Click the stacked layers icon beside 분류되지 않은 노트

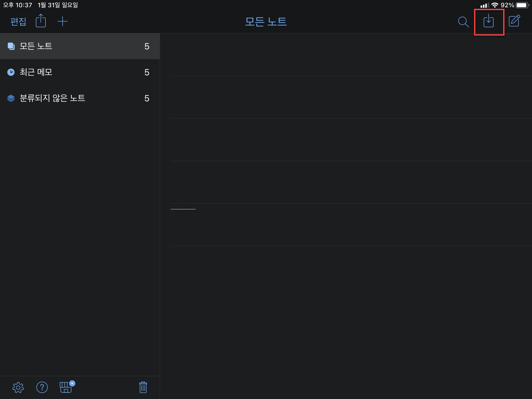click(11, 98)
